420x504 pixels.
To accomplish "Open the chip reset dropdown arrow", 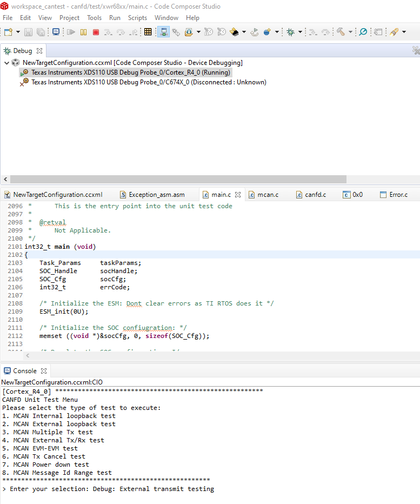I will coord(244,32).
